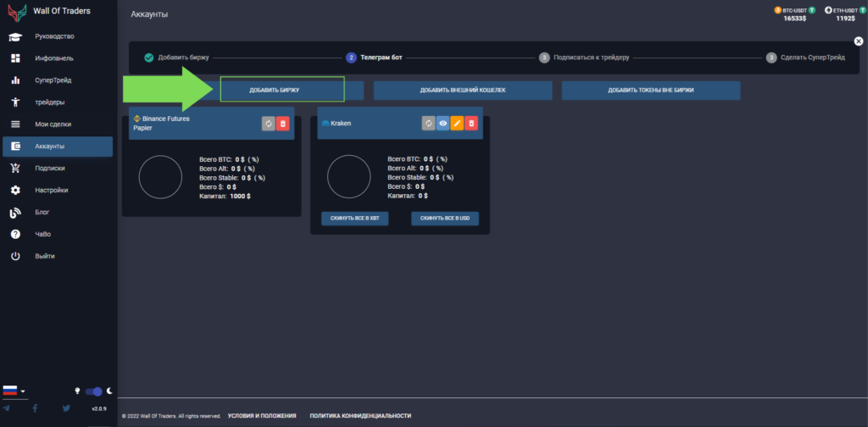Click 'Добавить внешний кошелек' button

tap(463, 90)
